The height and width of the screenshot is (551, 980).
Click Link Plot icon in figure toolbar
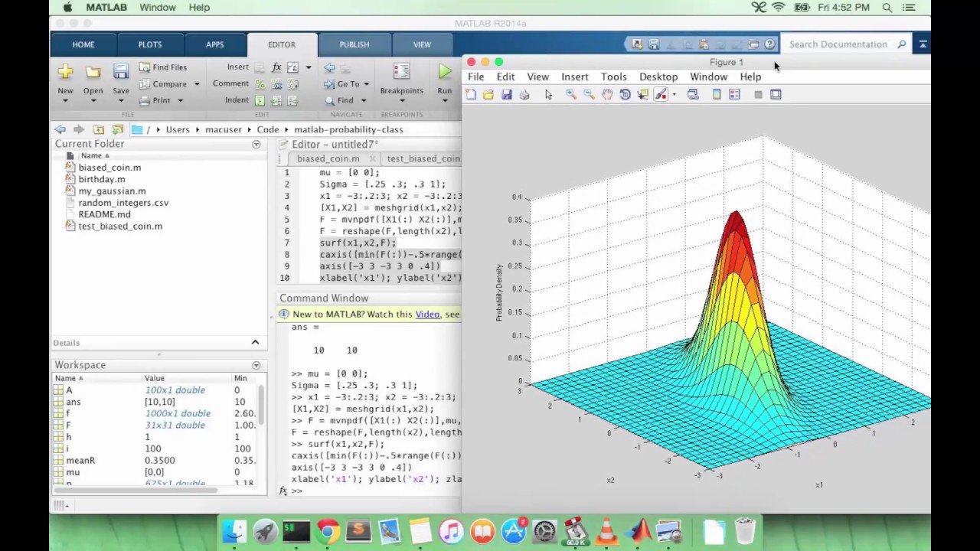click(x=693, y=94)
